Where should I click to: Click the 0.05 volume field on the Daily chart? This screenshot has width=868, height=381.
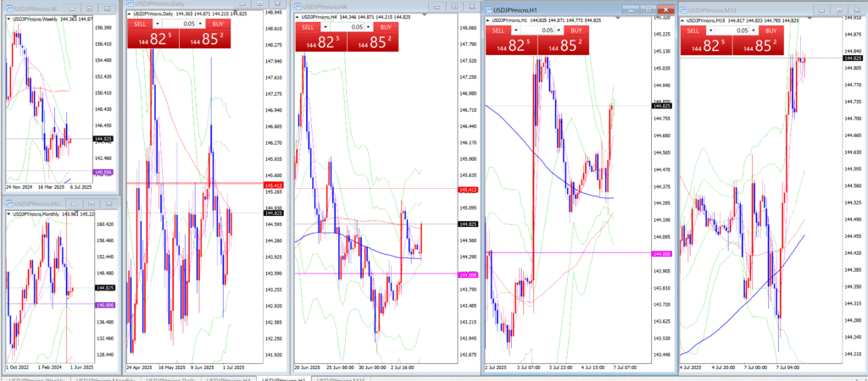point(180,24)
